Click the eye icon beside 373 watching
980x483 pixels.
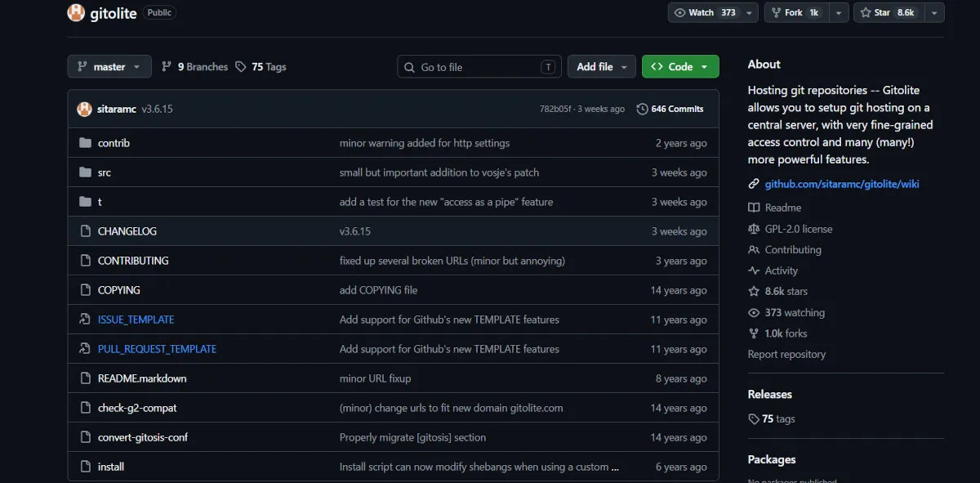(754, 313)
